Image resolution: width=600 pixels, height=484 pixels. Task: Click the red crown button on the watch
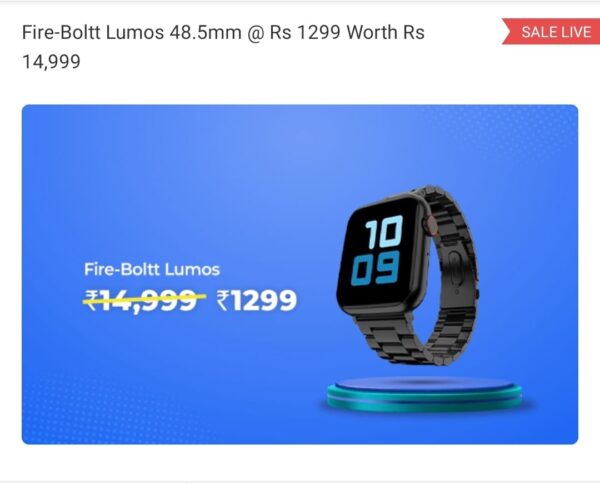point(431,226)
